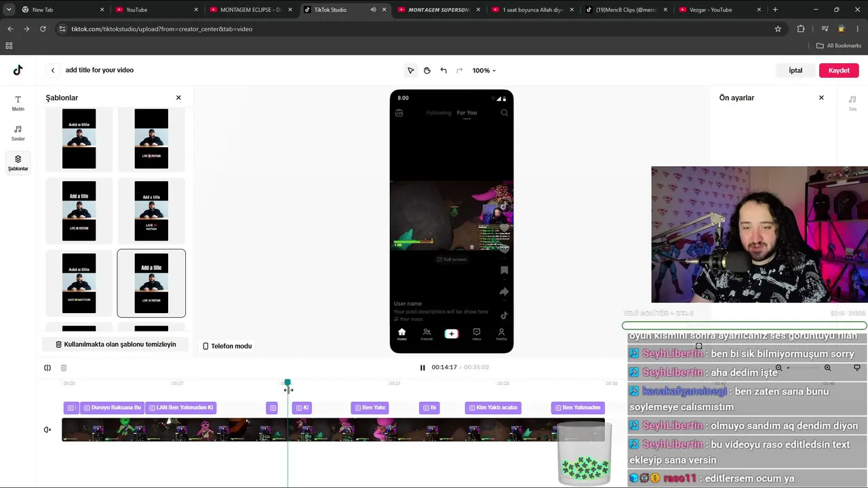The height and width of the screenshot is (488, 868).
Task: Open the Chrome three-dot menu
Action: (x=859, y=29)
